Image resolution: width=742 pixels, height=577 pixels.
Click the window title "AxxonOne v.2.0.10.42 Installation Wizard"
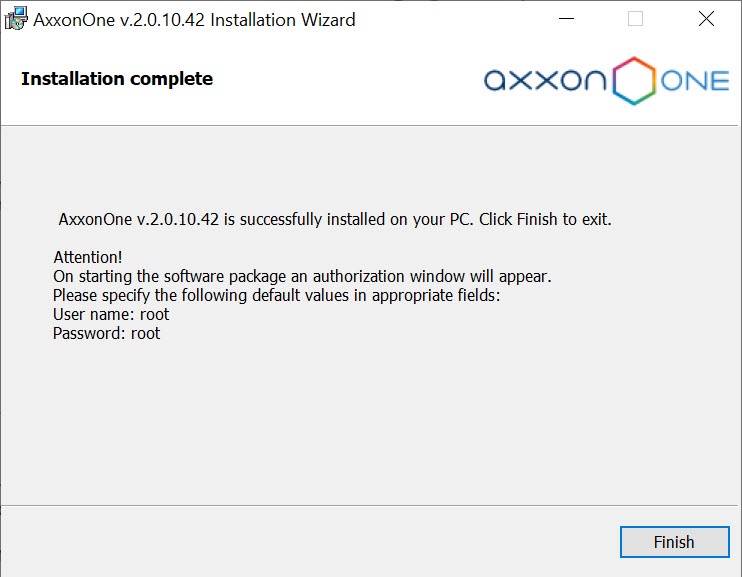(194, 19)
